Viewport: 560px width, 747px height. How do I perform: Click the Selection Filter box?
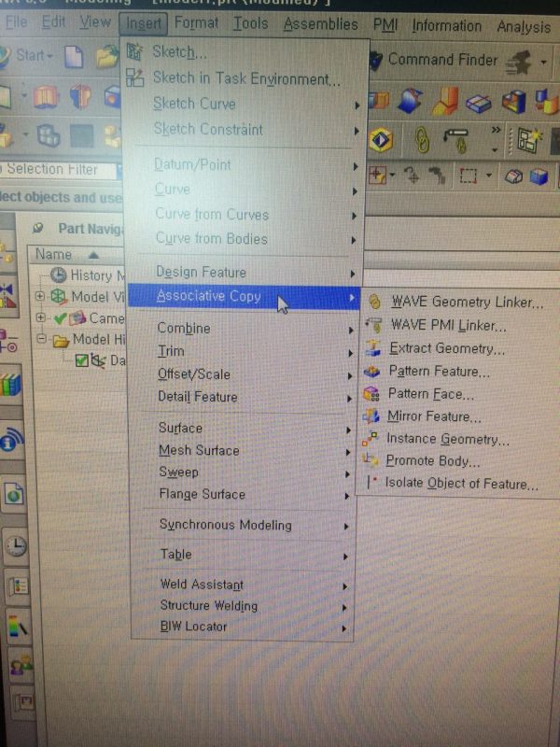click(60, 170)
